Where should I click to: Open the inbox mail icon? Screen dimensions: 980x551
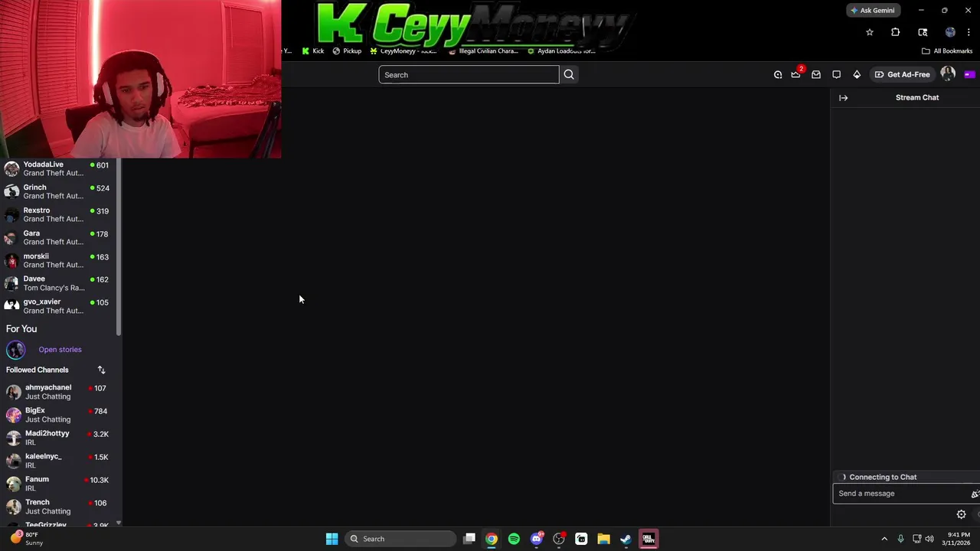(816, 74)
